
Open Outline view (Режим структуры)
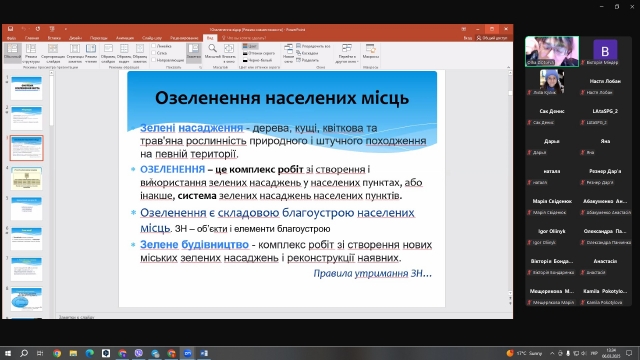click(31, 53)
